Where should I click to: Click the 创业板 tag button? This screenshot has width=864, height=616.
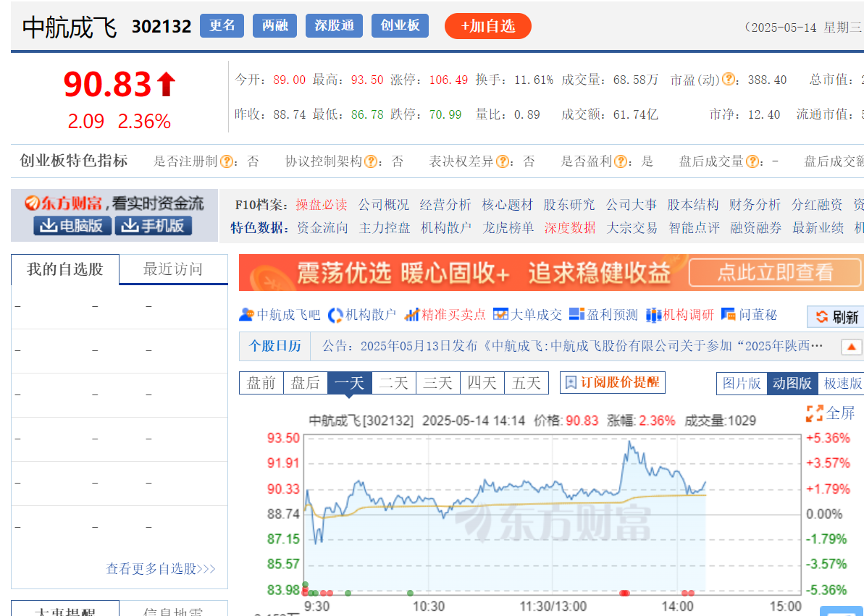point(400,25)
